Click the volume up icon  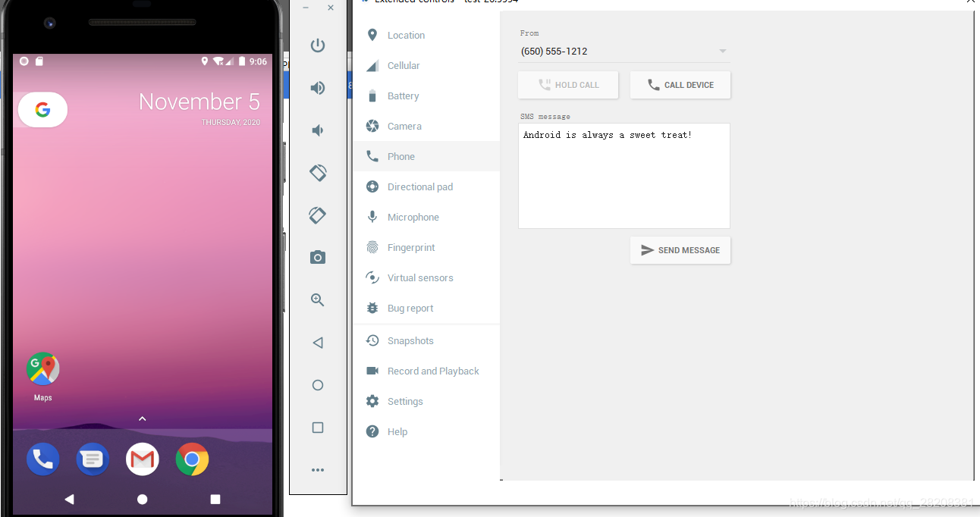pyautogui.click(x=318, y=87)
